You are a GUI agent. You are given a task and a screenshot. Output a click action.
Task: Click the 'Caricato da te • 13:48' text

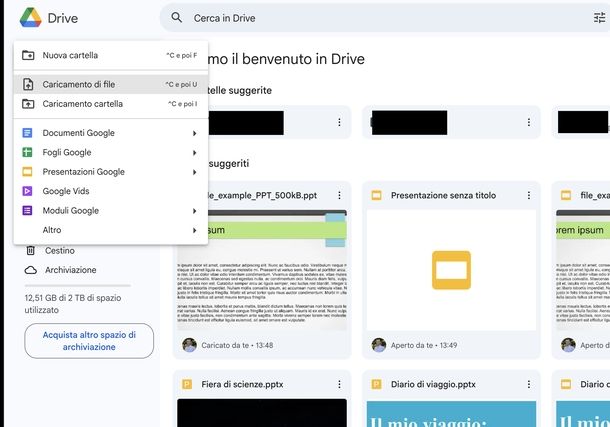click(237, 345)
